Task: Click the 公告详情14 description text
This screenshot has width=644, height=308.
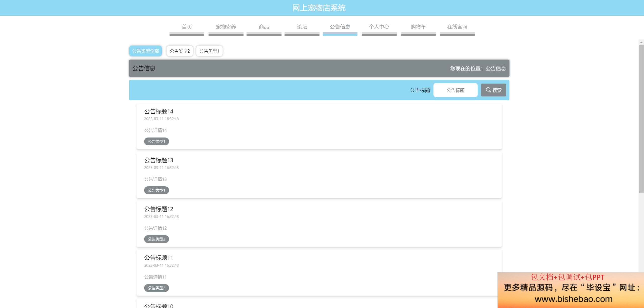Action: [155, 130]
